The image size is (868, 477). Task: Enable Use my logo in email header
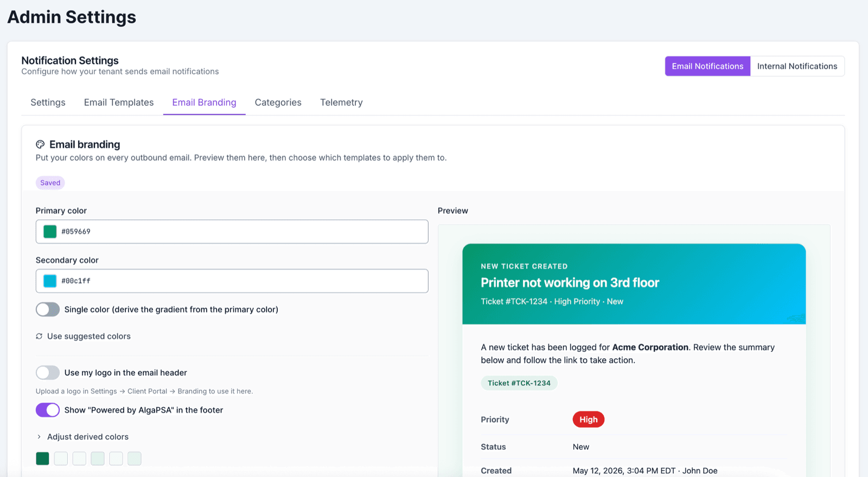(48, 373)
